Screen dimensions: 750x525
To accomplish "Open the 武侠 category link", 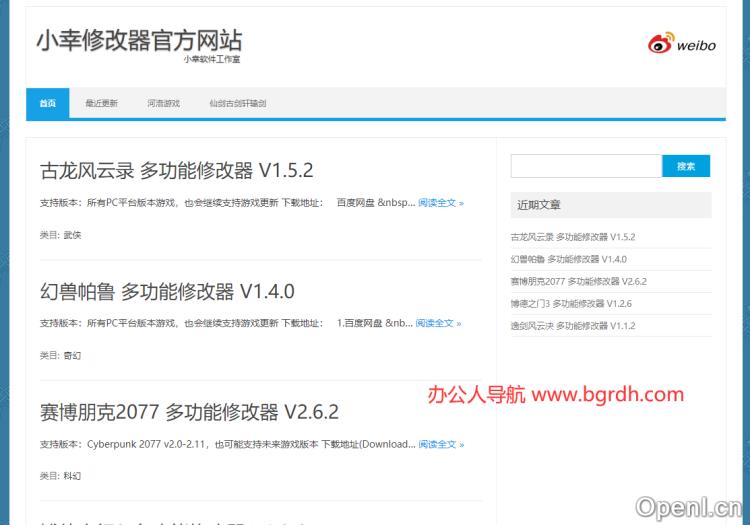I will click(72, 235).
